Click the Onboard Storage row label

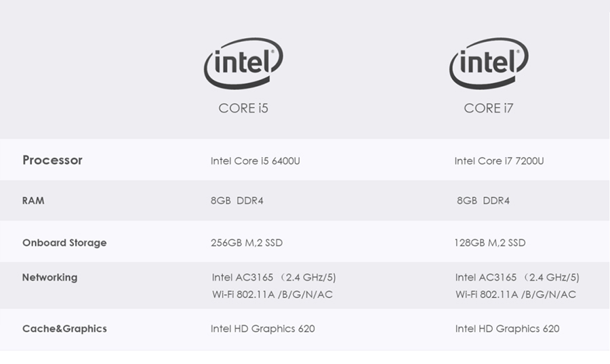pos(64,243)
